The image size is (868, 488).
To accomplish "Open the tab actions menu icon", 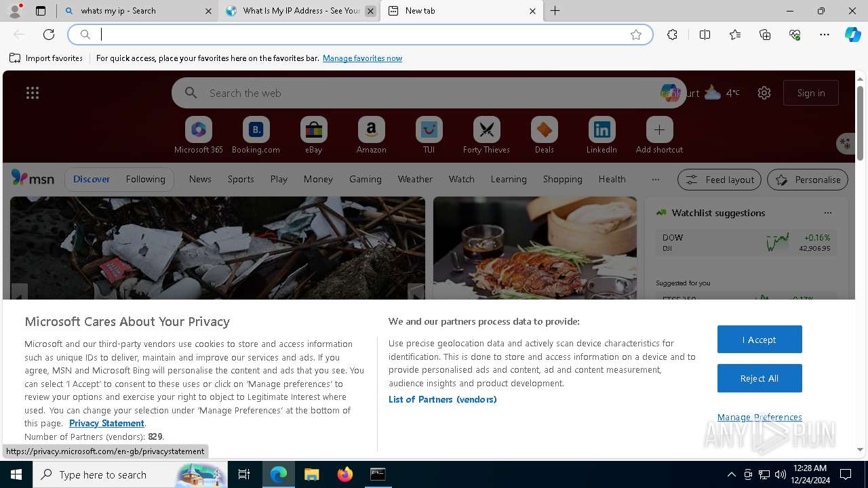I will coord(41,11).
